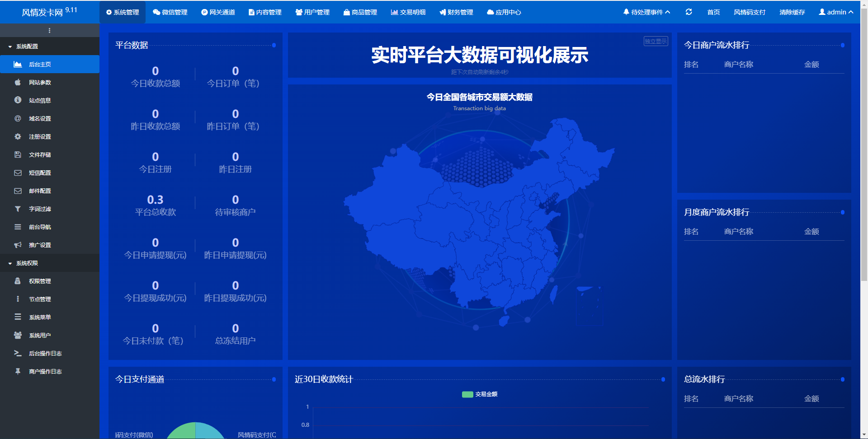The height and width of the screenshot is (439, 868).
Task: Switch to the 财务管理 menu item
Action: pos(456,12)
